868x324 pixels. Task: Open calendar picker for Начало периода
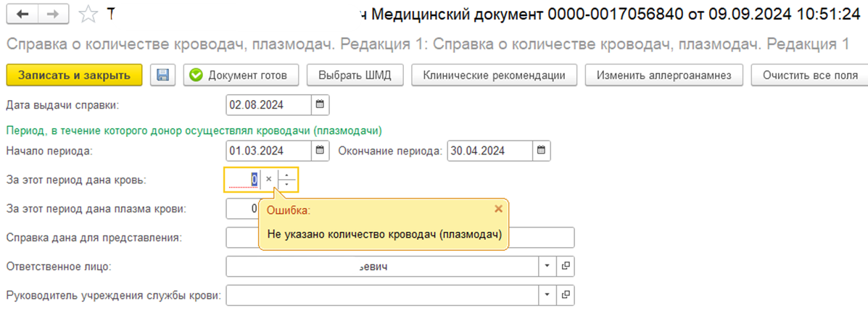(320, 151)
